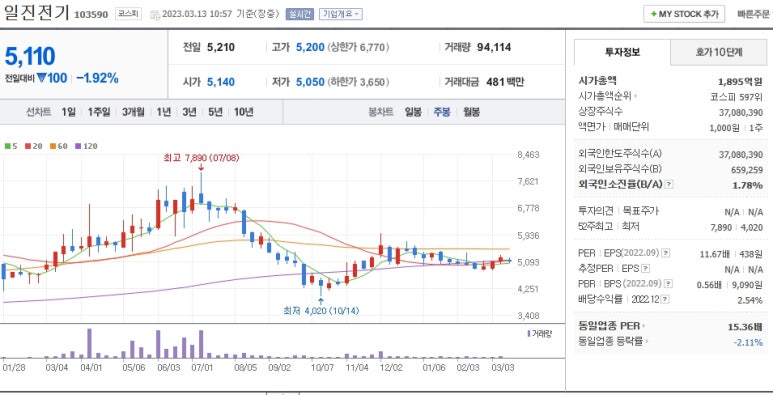Viewport: 773px width, 395px height.
Task: Open the 빠른주문 quick order link
Action: point(753,14)
